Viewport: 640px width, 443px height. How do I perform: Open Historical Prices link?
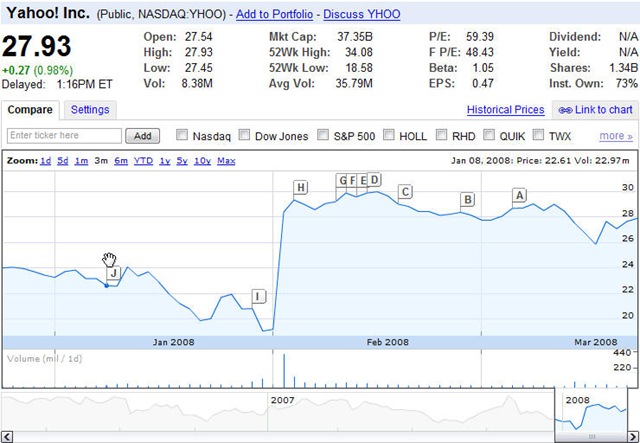[x=505, y=110]
